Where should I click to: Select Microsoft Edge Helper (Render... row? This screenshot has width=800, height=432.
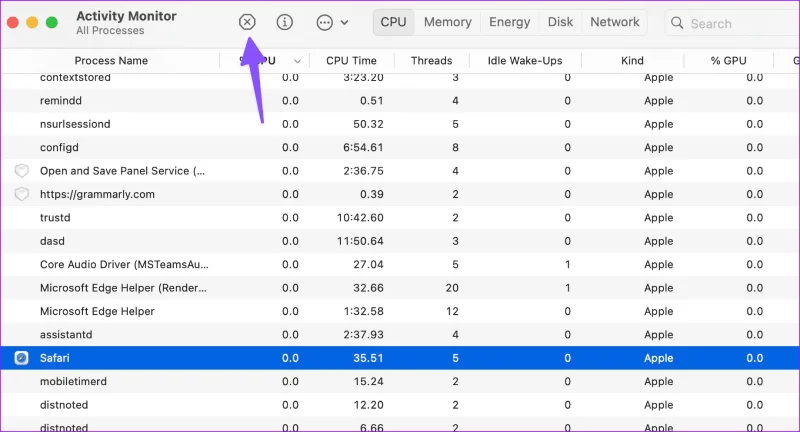[400, 288]
